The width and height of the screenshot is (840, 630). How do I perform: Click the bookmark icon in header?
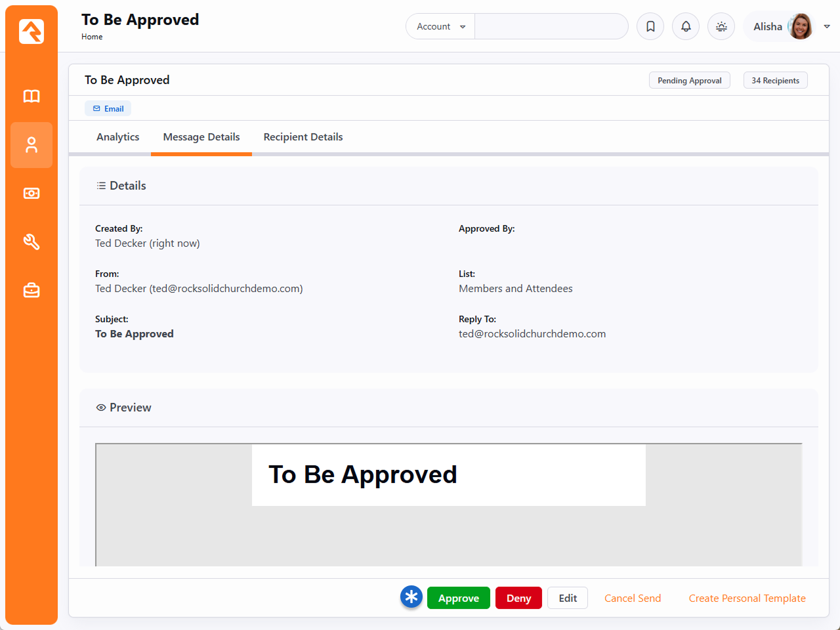(x=650, y=26)
